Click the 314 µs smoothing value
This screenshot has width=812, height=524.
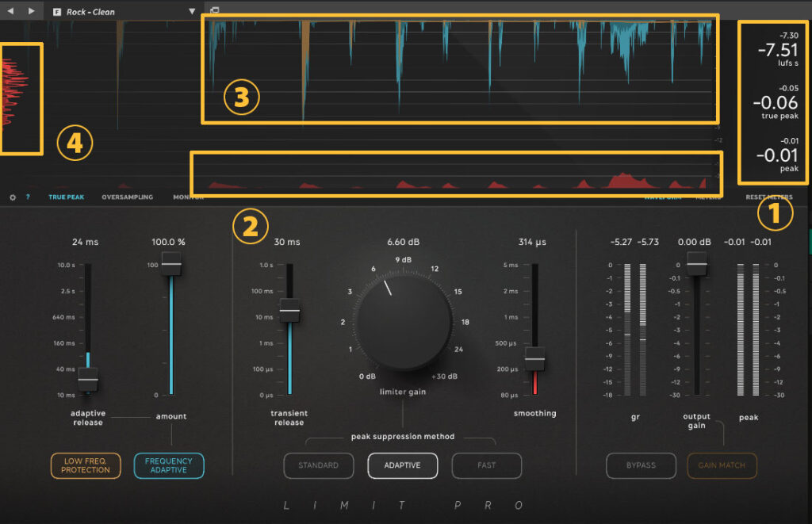(x=532, y=242)
